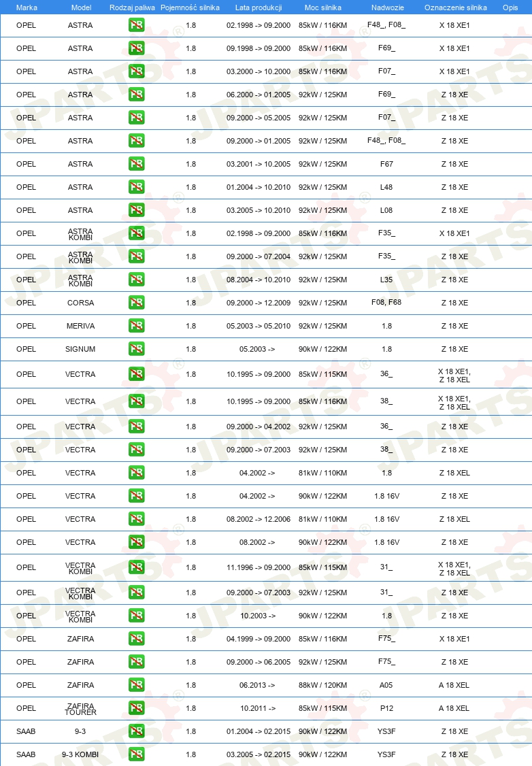The width and height of the screenshot is (532, 766).
Task: Click the L35 body code cell
Action: click(x=386, y=280)
